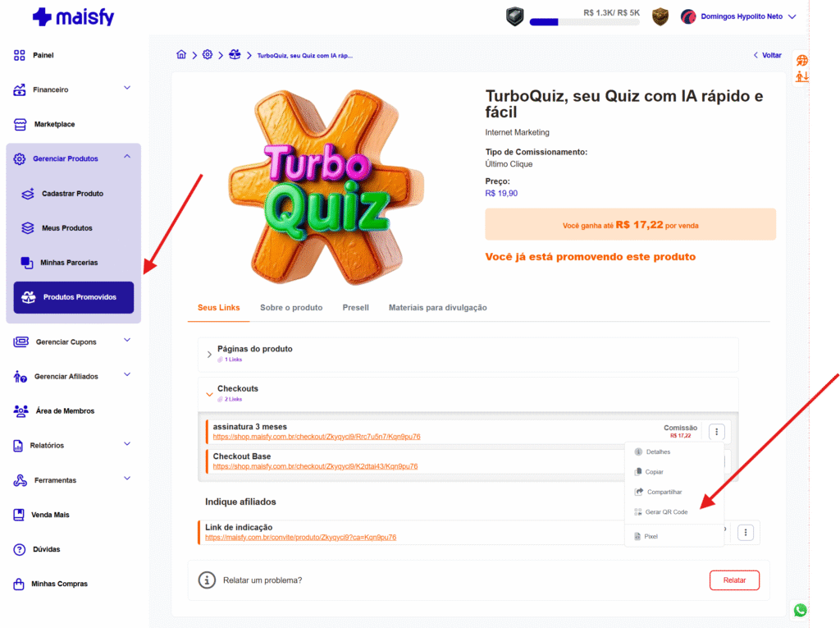Open three-dot menu for Link de indicação

coord(745,533)
